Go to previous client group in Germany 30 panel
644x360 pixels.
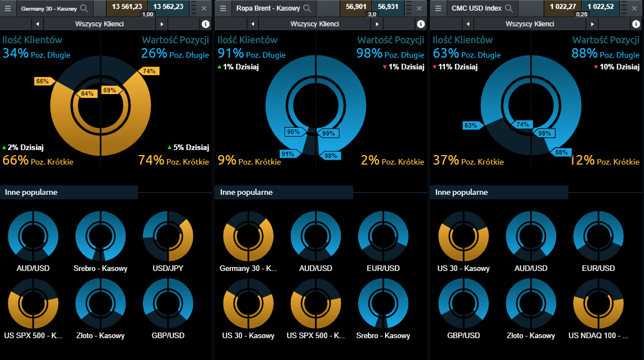point(37,24)
